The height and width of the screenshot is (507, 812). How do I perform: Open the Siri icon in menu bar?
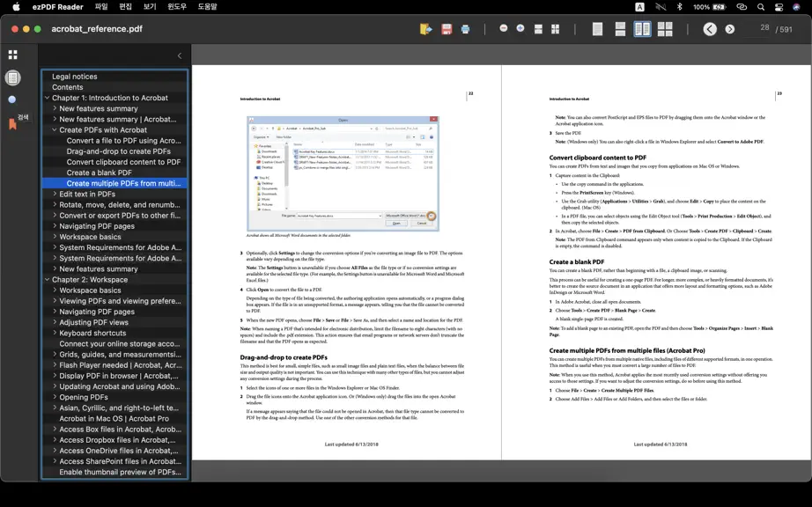(x=796, y=7)
